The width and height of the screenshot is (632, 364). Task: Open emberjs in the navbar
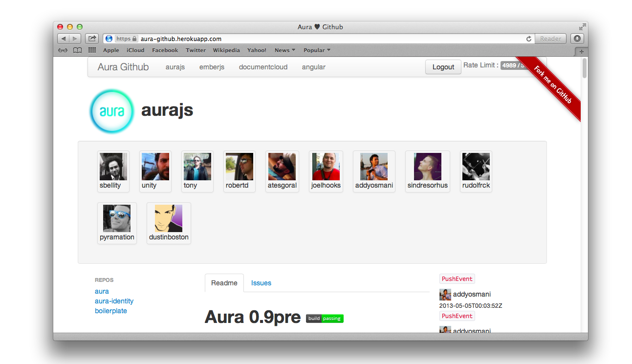[x=212, y=67]
